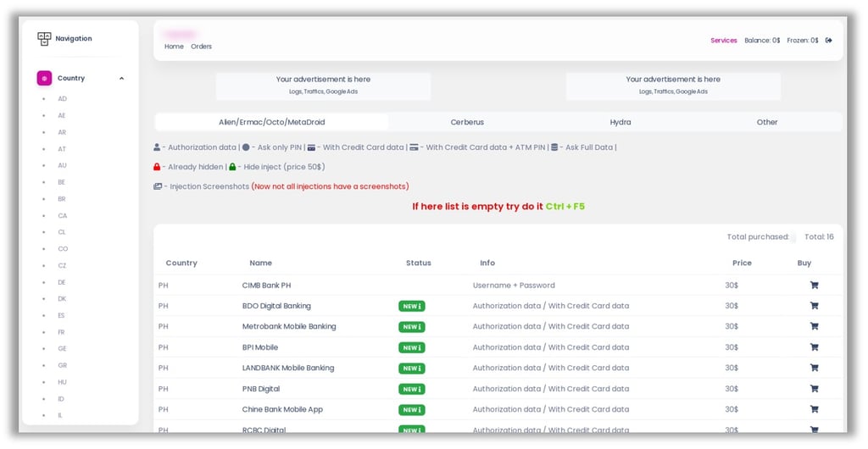
Task: Select country AR in the sidebar
Action: (x=62, y=132)
